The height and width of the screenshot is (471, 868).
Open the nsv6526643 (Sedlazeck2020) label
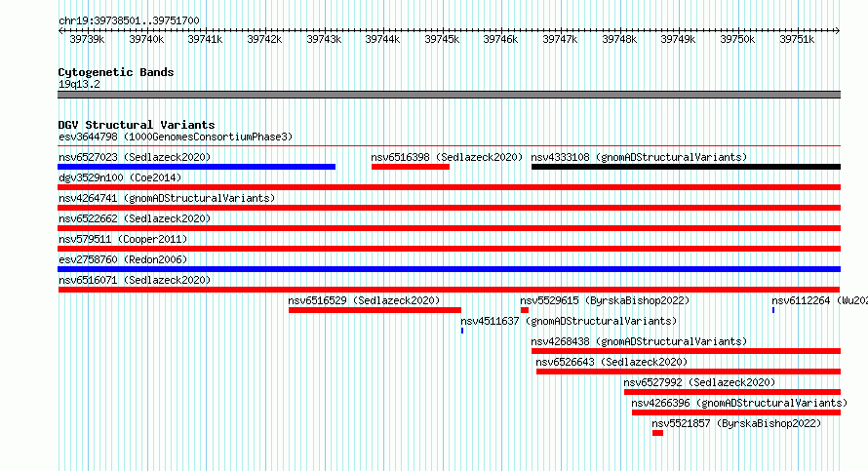click(x=612, y=362)
